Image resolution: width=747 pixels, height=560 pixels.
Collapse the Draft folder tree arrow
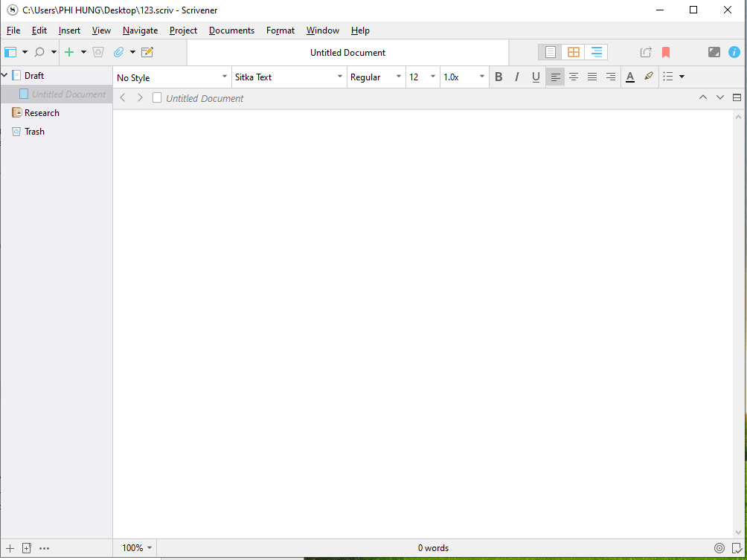[4, 75]
